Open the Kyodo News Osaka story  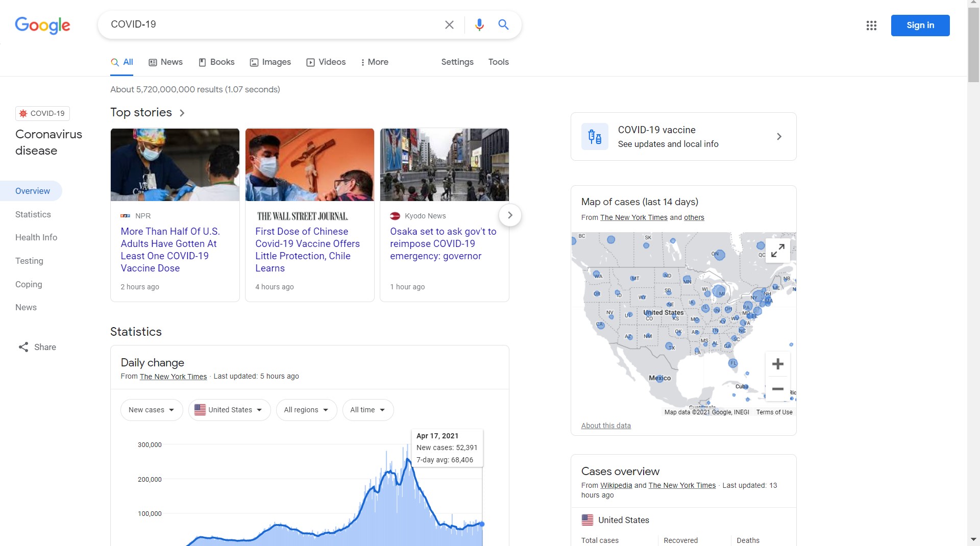[443, 243]
